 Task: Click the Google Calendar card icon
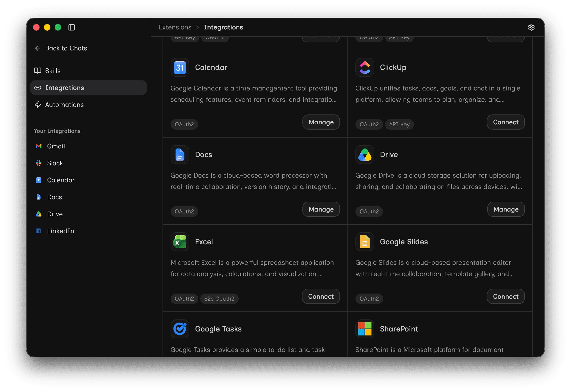[x=180, y=67]
